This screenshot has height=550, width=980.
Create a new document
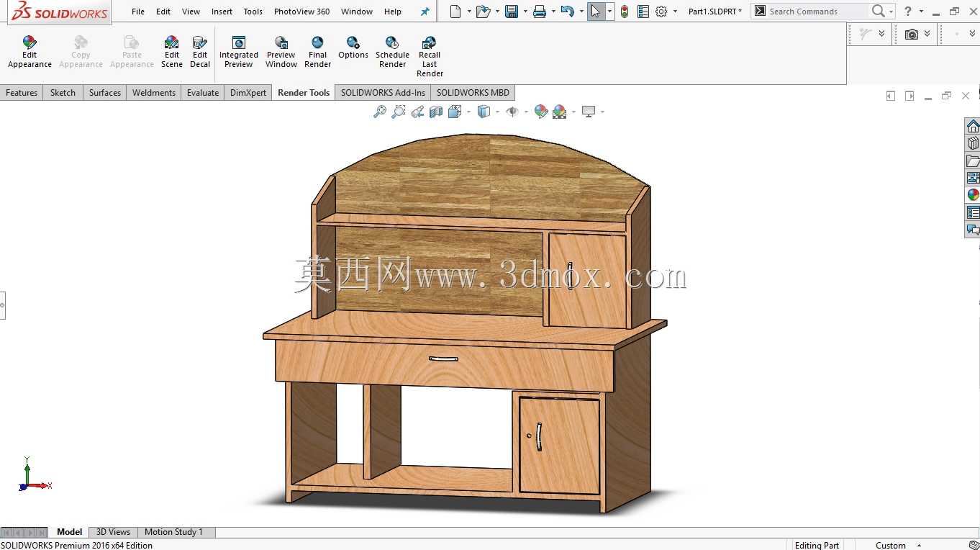tap(455, 12)
